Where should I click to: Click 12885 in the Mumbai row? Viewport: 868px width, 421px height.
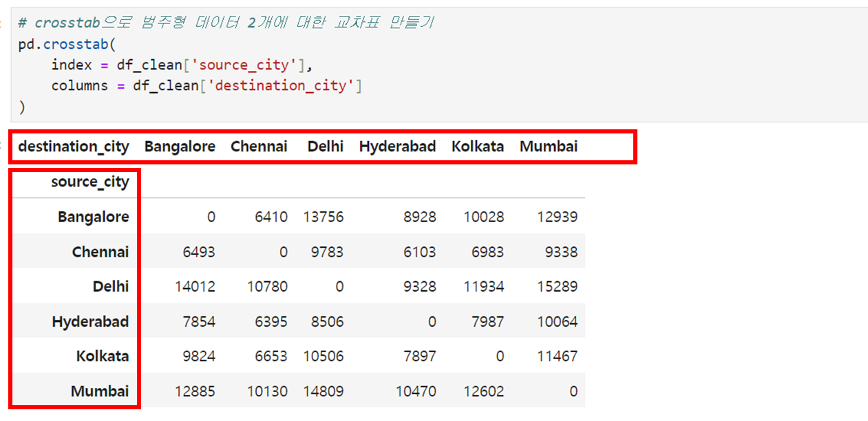pyautogui.click(x=195, y=391)
